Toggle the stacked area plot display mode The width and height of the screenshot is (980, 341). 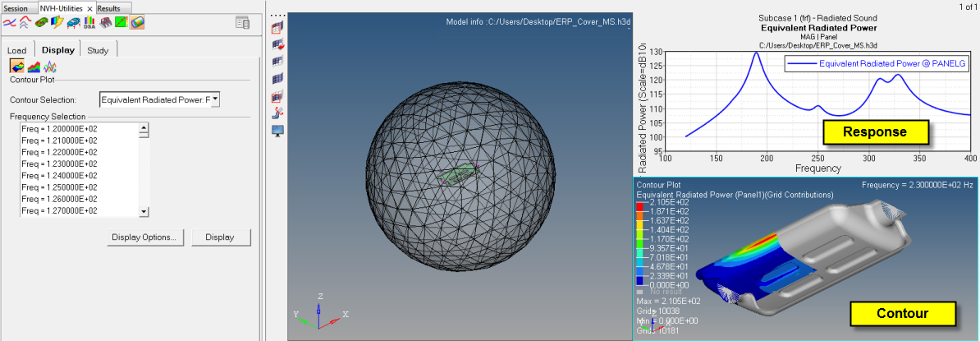pos(34,67)
